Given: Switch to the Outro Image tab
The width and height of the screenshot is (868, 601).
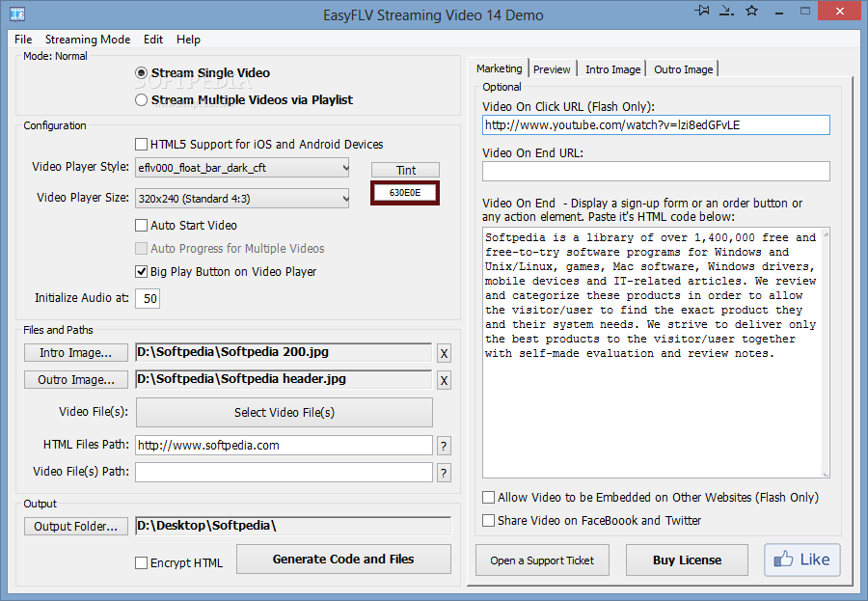Looking at the screenshot, I should point(683,69).
